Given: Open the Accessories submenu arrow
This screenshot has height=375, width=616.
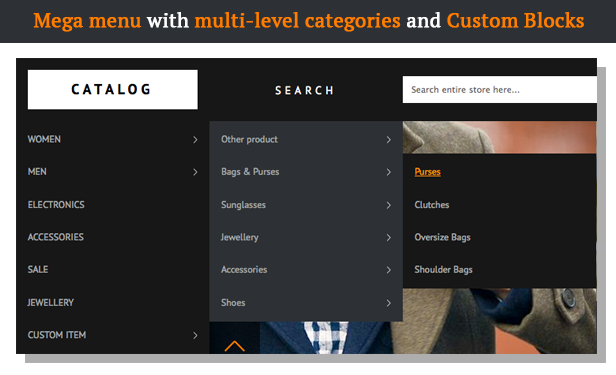Looking at the screenshot, I should (389, 270).
